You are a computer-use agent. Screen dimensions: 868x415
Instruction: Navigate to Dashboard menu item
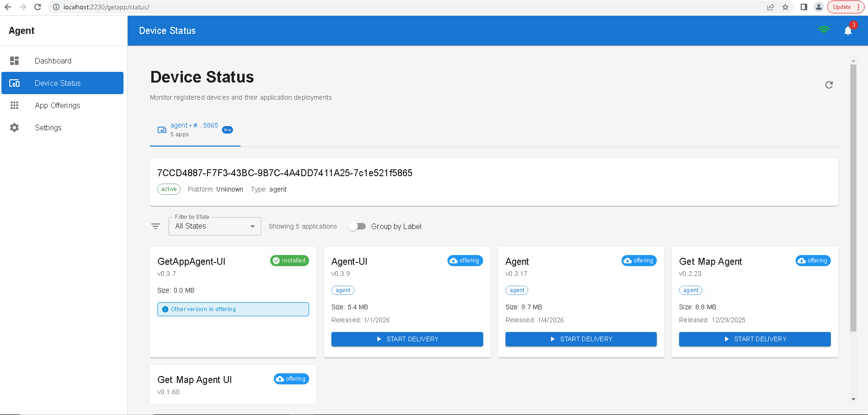click(x=63, y=61)
